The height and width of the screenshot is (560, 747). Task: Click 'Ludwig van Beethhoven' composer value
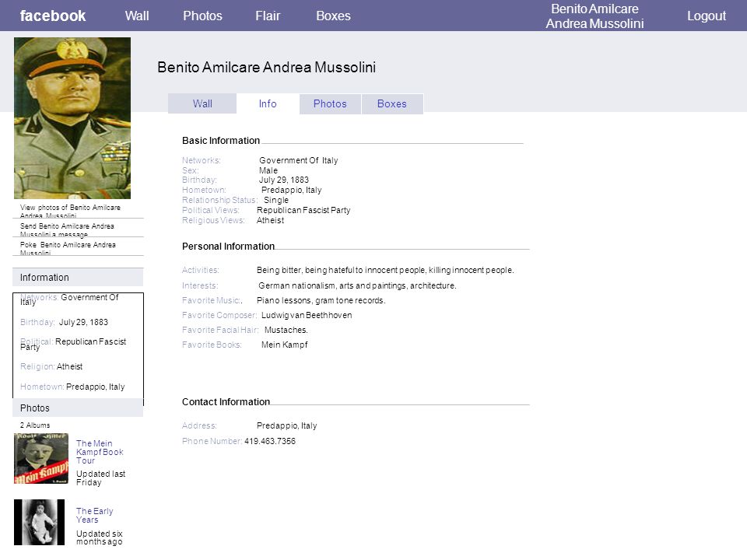(307, 315)
